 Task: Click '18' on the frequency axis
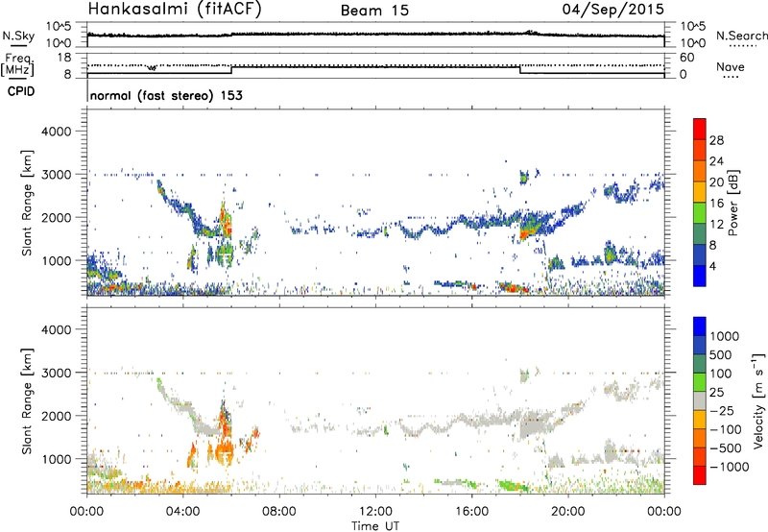click(64, 58)
